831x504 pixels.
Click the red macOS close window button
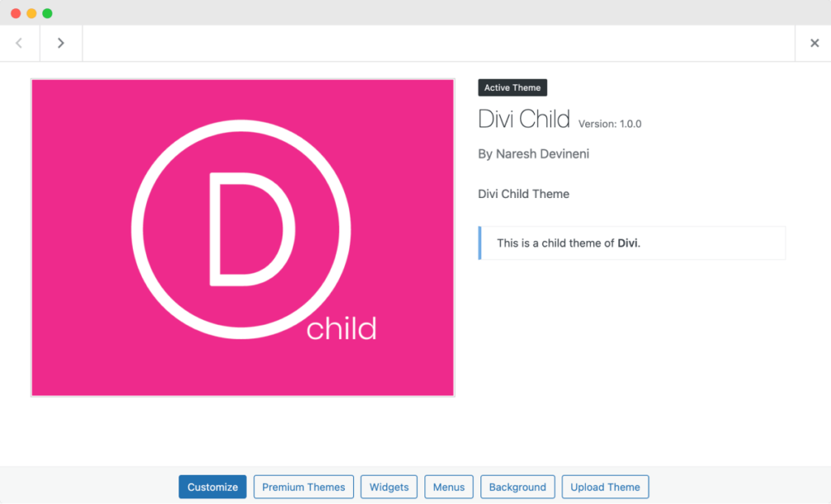[x=16, y=13]
